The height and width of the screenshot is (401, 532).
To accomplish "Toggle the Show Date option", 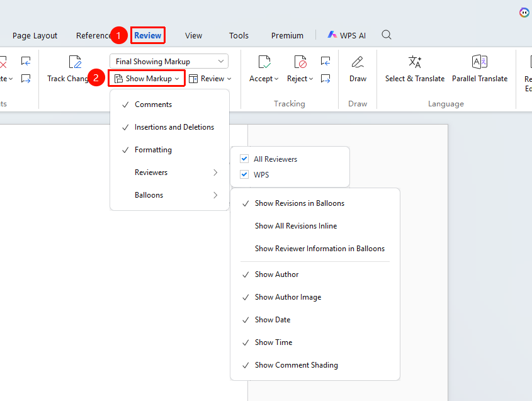I will click(x=315, y=320).
